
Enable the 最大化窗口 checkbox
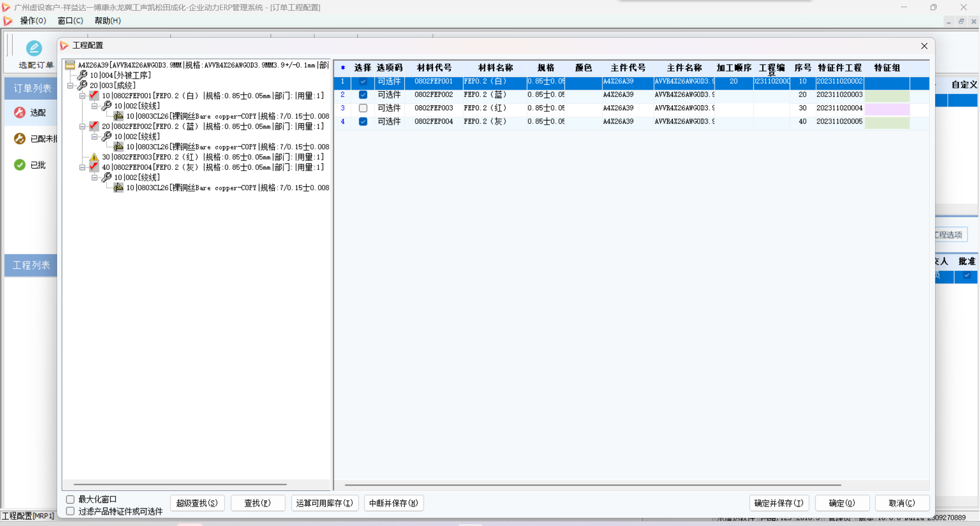[x=70, y=499]
